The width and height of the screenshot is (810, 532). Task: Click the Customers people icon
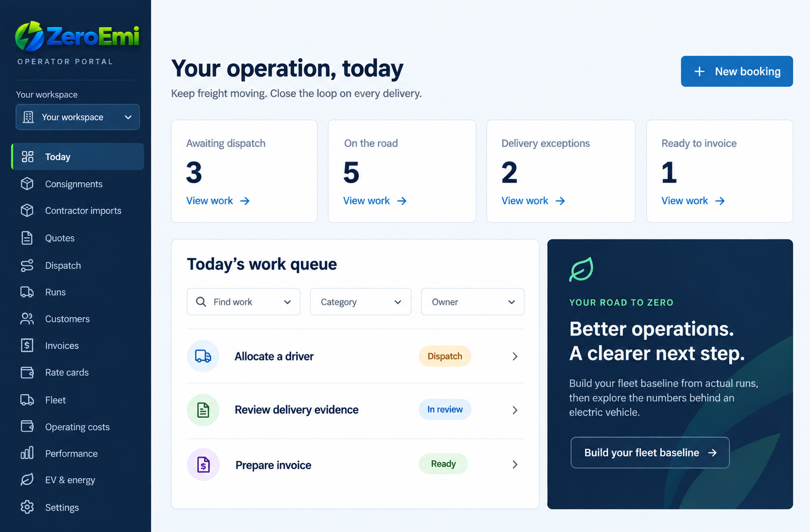coord(27,319)
